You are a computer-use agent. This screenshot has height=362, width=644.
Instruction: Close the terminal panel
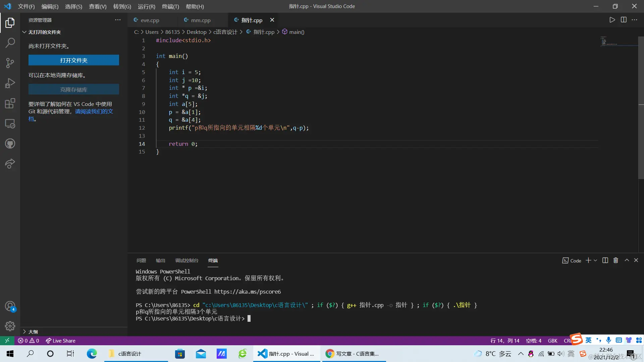[636, 260]
